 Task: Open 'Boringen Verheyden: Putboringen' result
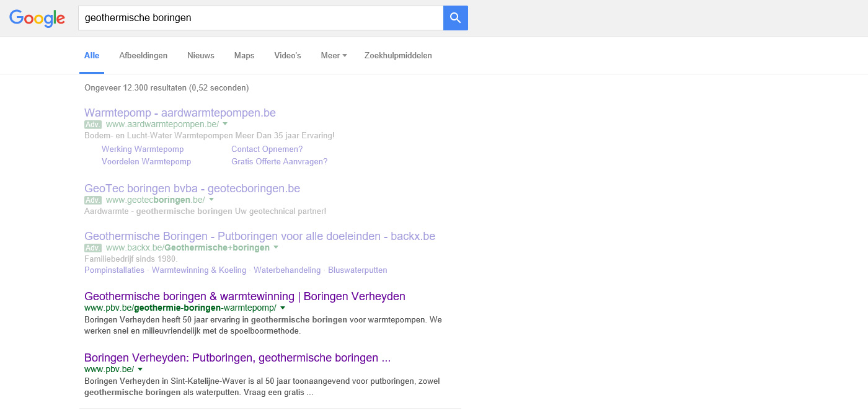(237, 358)
